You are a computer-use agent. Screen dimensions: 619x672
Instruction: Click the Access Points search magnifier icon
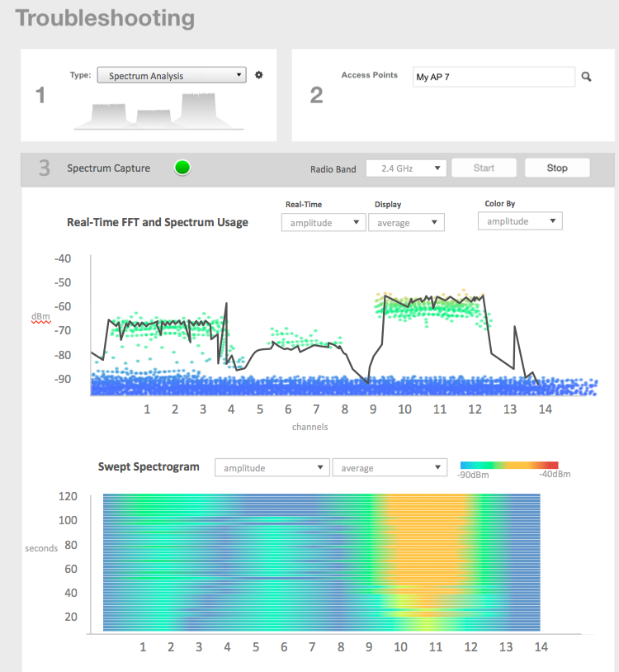coord(586,77)
